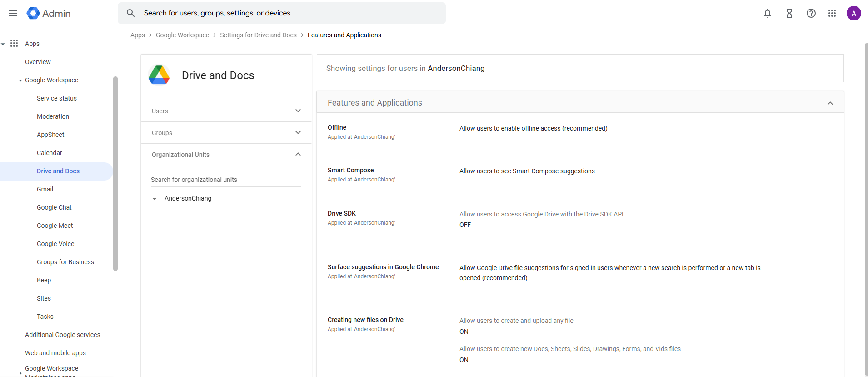
Task: Select the AndersonChiang organizational unit
Action: (188, 198)
